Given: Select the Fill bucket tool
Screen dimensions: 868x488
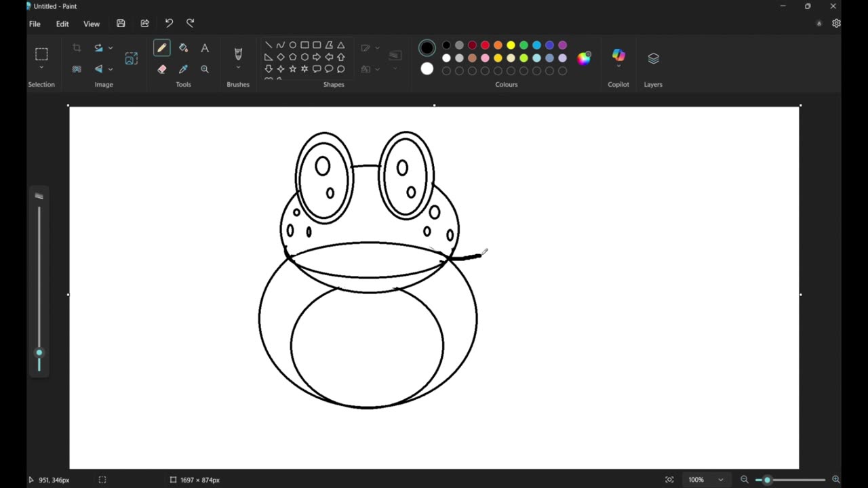Looking at the screenshot, I should [x=183, y=48].
